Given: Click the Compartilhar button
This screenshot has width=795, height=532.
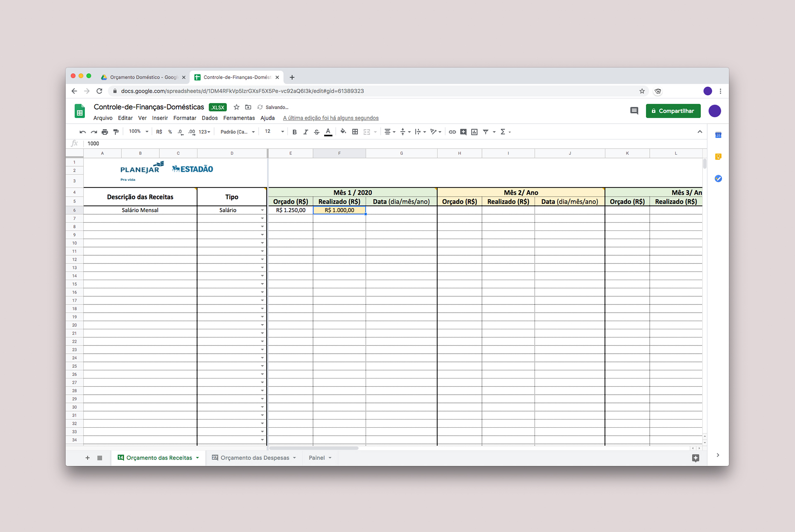Looking at the screenshot, I should pos(673,111).
